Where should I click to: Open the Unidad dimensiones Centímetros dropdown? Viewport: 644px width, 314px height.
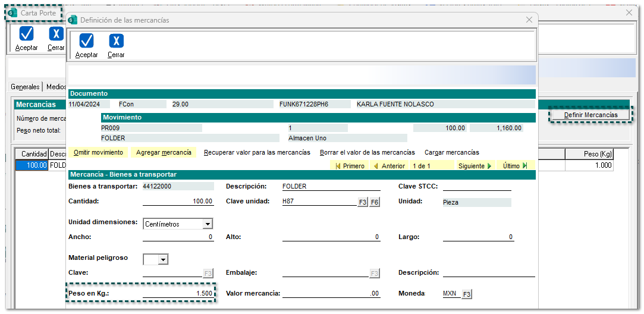208,224
